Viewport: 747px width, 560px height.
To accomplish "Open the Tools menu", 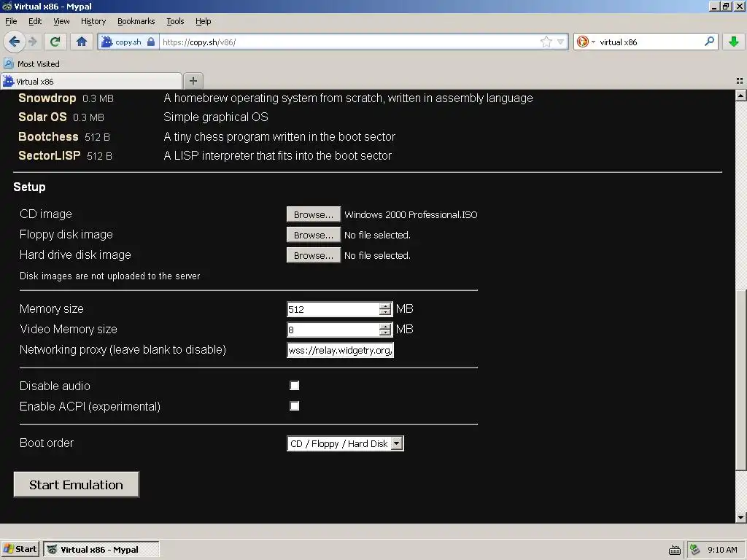I will point(175,21).
